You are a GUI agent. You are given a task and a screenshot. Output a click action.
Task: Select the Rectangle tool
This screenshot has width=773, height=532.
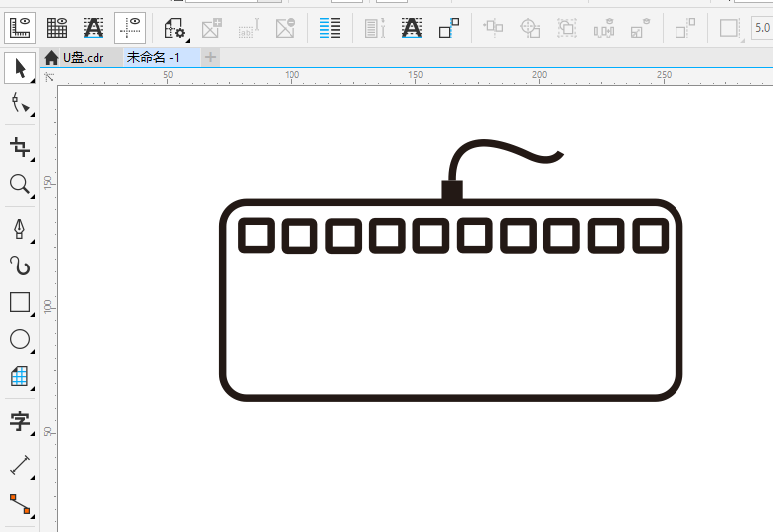(20, 302)
